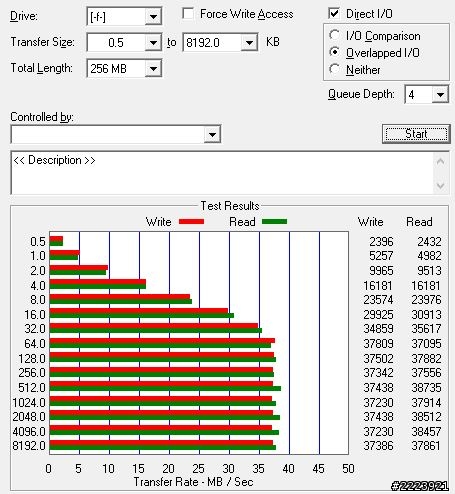Select the I/O Comparison radio option
Screen dimensions: 455x494
[334, 35]
